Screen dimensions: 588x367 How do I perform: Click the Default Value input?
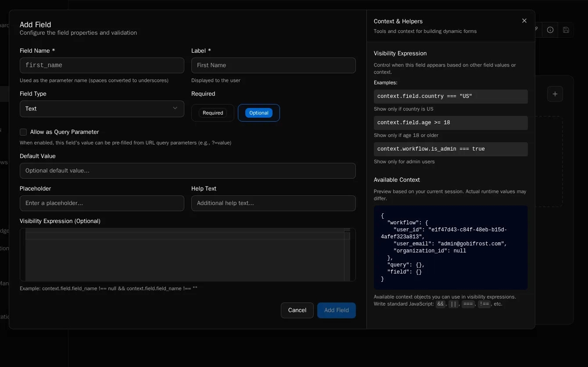coord(188,171)
